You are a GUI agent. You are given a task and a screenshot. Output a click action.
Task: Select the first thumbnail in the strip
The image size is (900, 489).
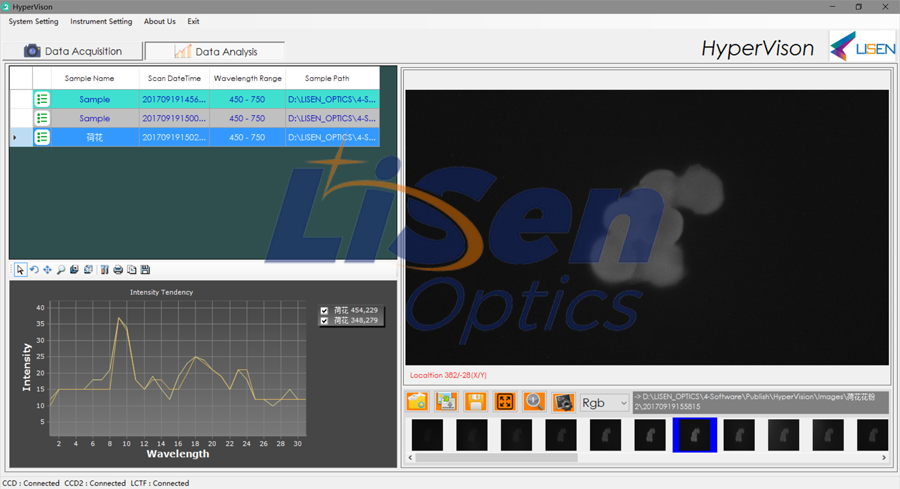[x=427, y=435]
